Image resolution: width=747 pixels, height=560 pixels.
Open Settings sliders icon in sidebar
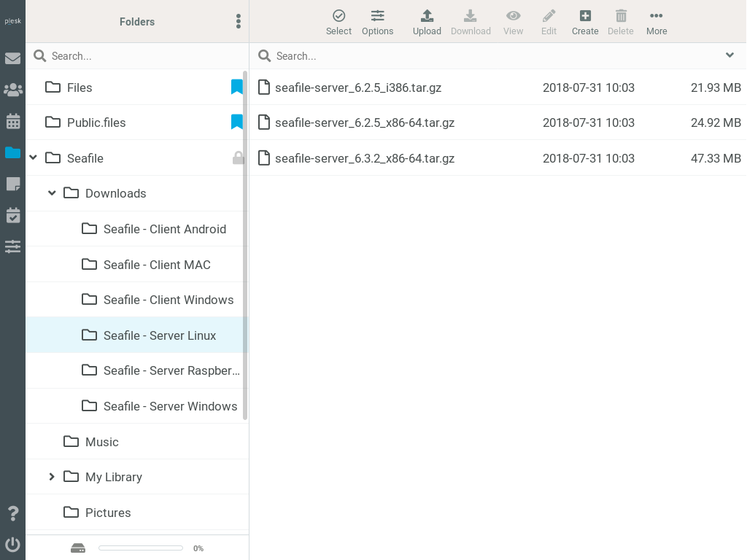tap(12, 246)
